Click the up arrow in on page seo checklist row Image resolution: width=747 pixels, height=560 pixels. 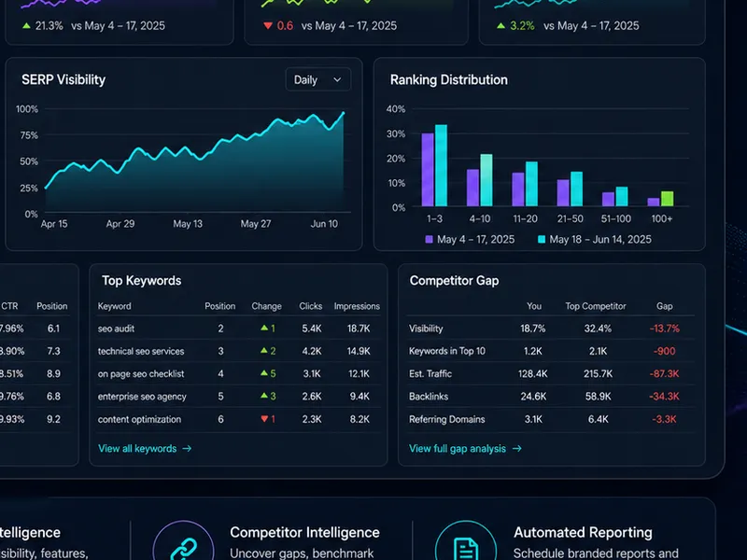[x=264, y=373]
